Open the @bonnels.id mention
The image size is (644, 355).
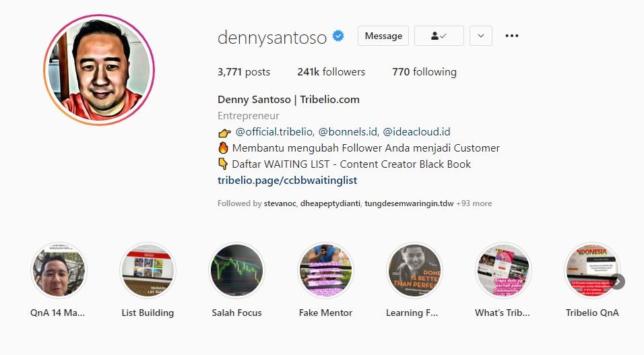tap(348, 132)
